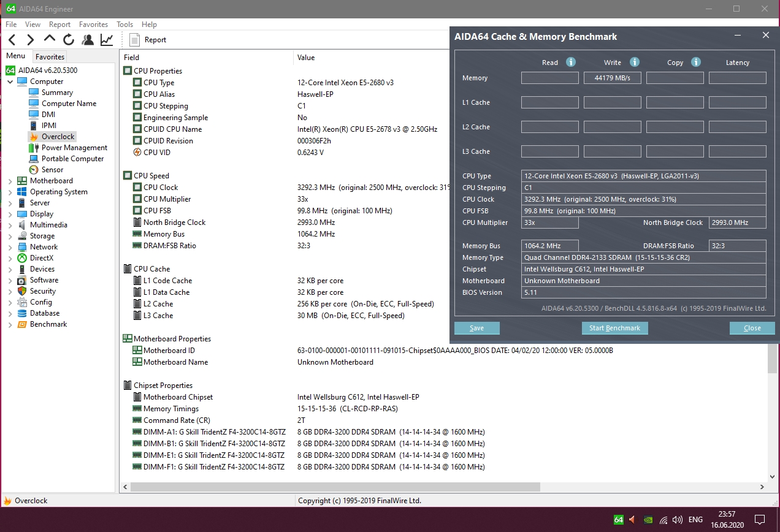Select the Software tree item
Image resolution: width=780 pixels, height=532 pixels.
point(44,280)
